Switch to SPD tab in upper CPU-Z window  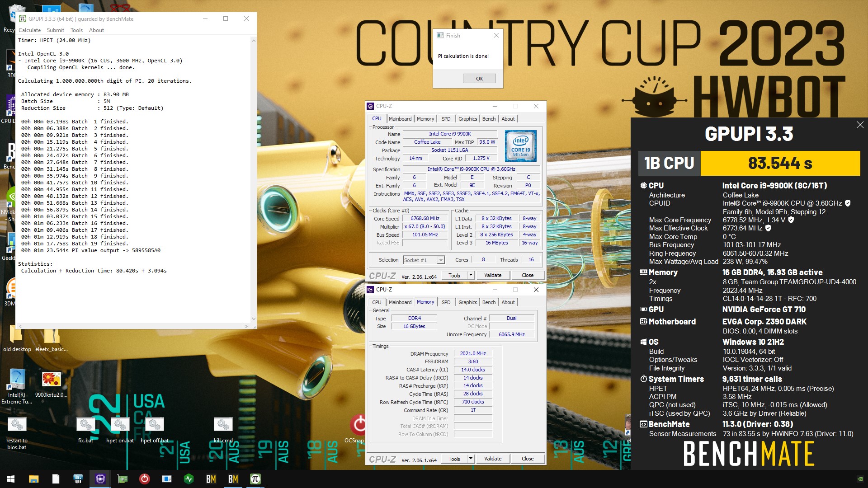coord(446,119)
